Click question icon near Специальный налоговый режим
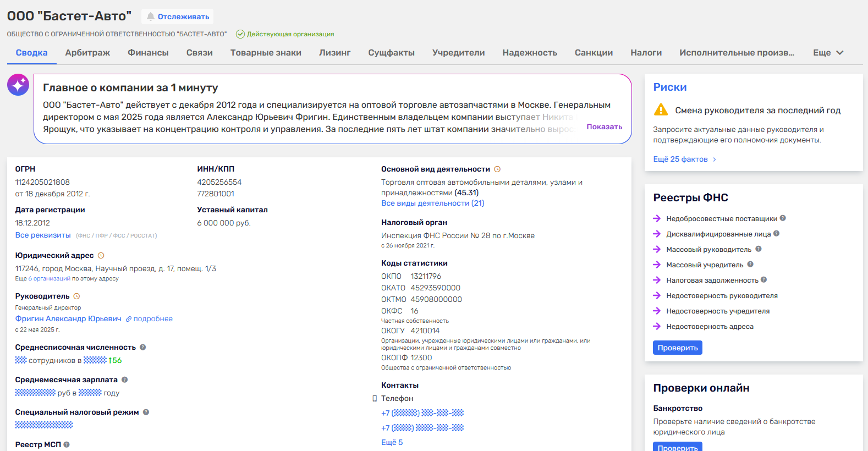 [146, 413]
